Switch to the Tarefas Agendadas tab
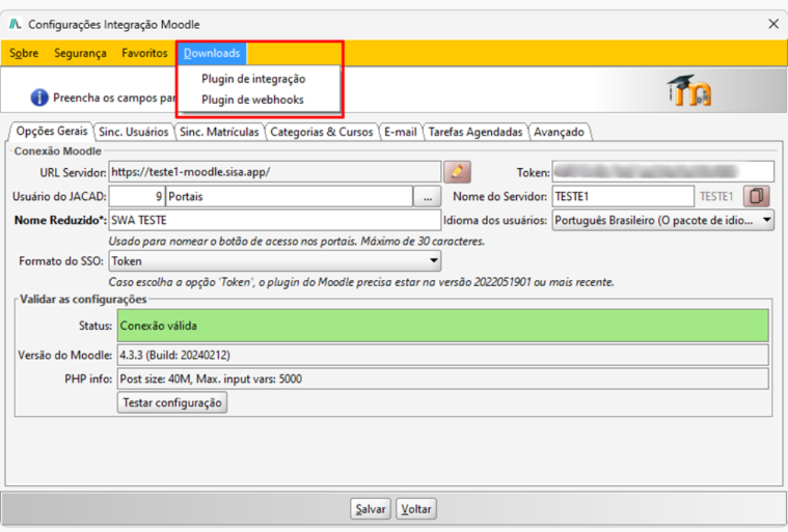This screenshot has width=788, height=532. [x=475, y=132]
